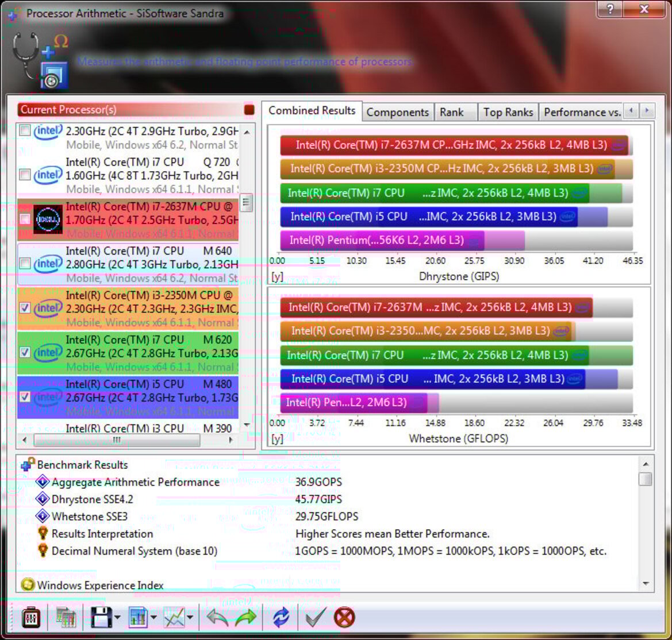672x640 pixels.
Task: Uncheck the Core i5 M 480 checkbox
Action: click(x=25, y=397)
